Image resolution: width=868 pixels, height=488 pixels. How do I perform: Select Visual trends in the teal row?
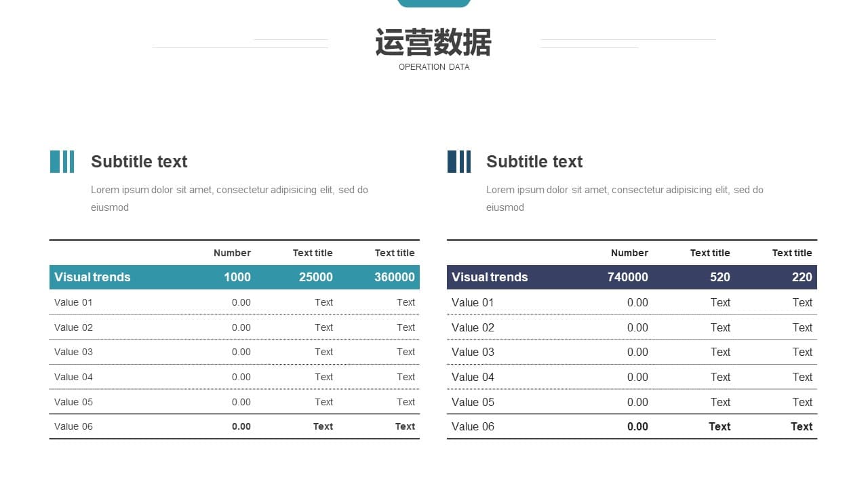[92, 277]
